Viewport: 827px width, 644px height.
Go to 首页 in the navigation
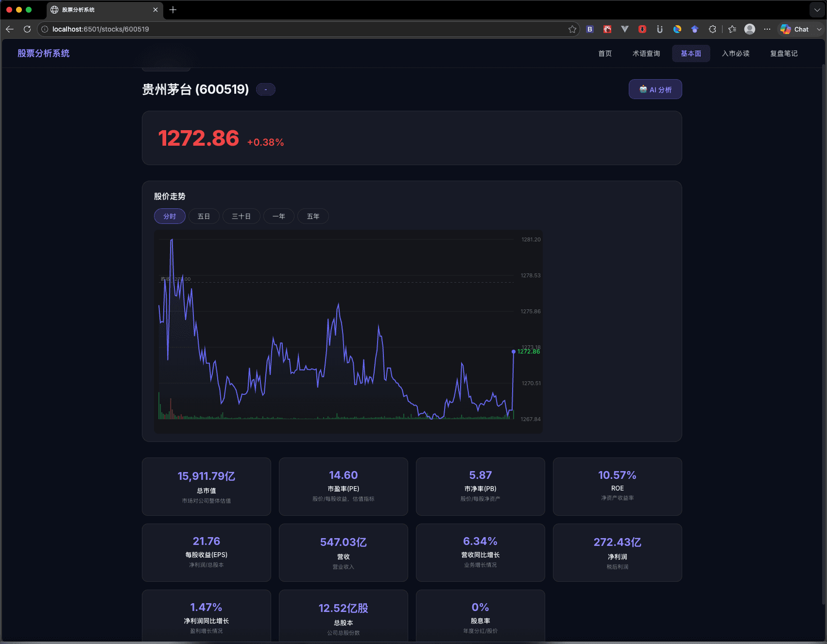click(605, 53)
